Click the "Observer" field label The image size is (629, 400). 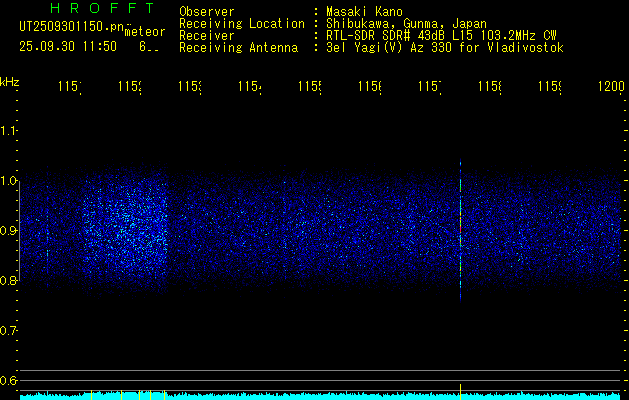click(207, 12)
